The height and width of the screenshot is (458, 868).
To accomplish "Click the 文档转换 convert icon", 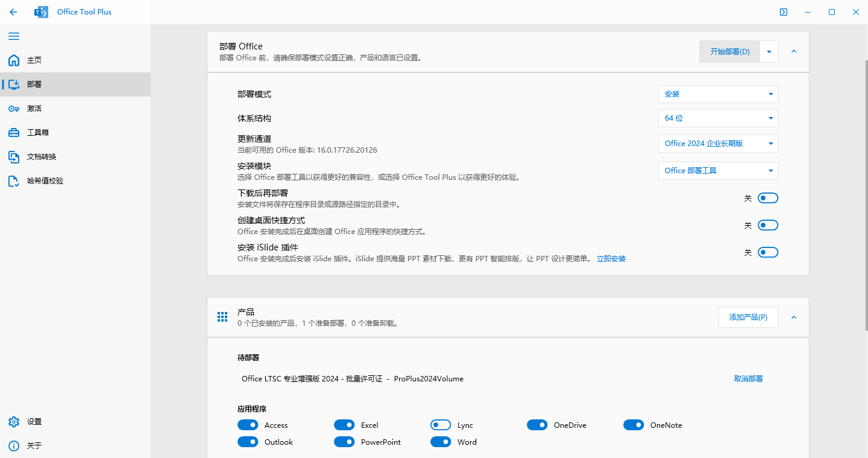I will (x=14, y=157).
